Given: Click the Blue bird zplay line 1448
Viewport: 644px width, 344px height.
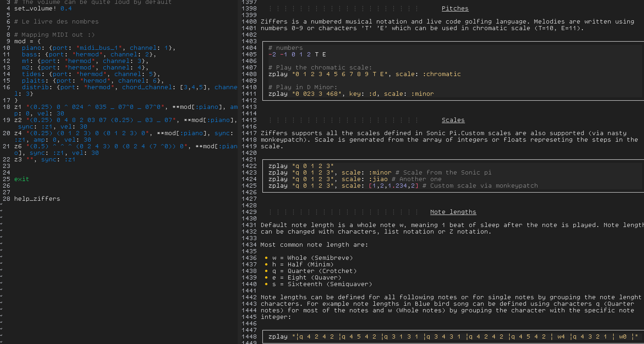Looking at the screenshot, I should point(453,337).
